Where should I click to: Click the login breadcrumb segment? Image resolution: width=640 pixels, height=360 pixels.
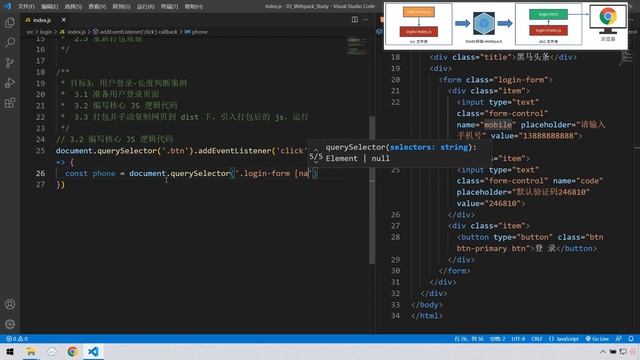46,32
